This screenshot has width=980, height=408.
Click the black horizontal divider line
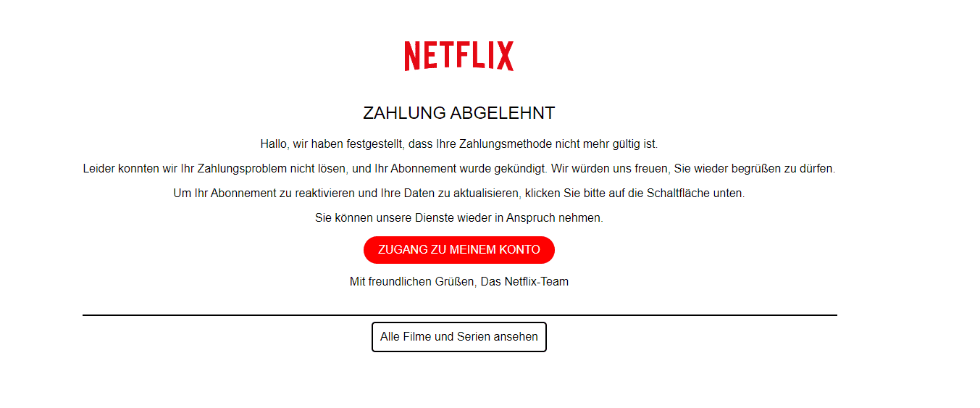point(460,315)
